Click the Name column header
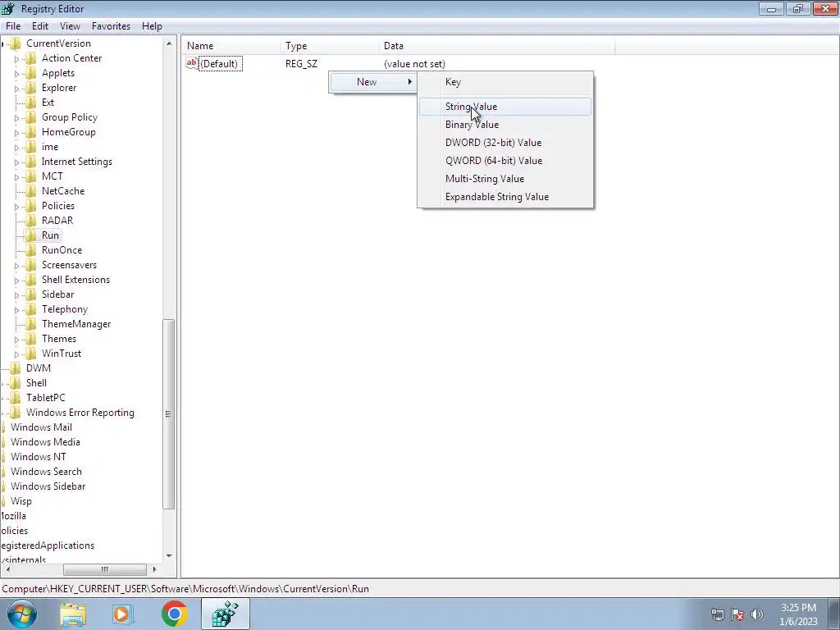This screenshot has width=840, height=630. coord(231,46)
